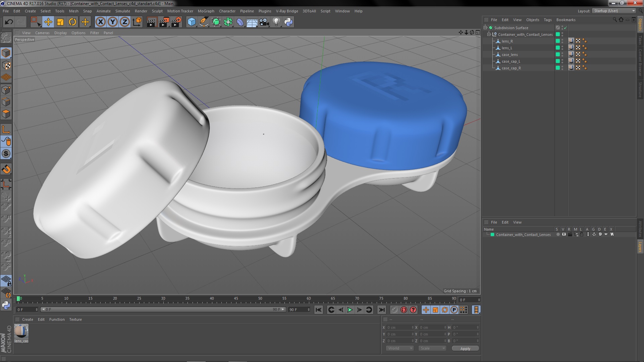This screenshot has width=644, height=362.
Task: Add a Cube primitive object
Action: pos(192,22)
